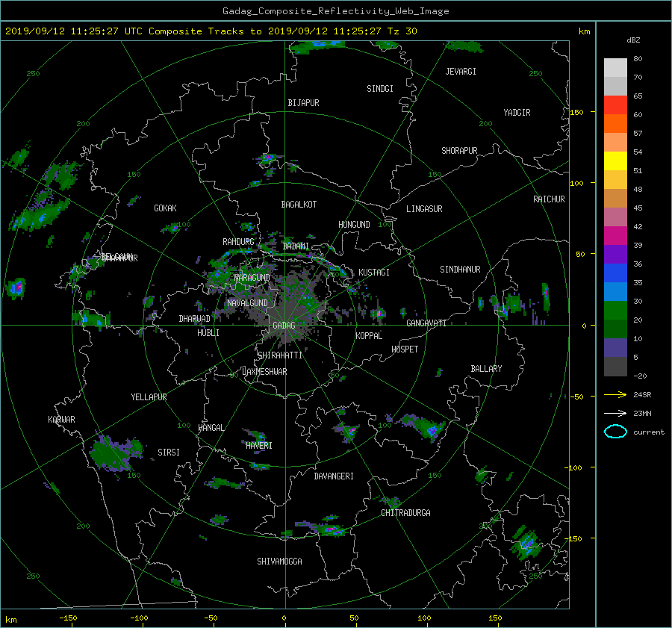Screen dimensions: 672x628
Task: Select the green 20 dBZ color swatch
Action: [x=615, y=310]
